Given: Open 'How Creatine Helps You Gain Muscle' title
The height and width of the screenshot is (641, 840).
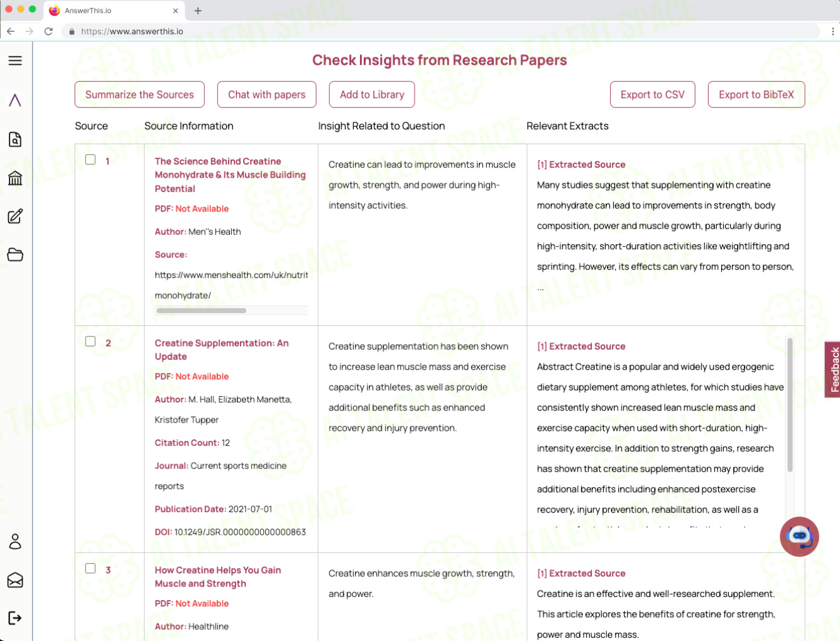Looking at the screenshot, I should 218,576.
